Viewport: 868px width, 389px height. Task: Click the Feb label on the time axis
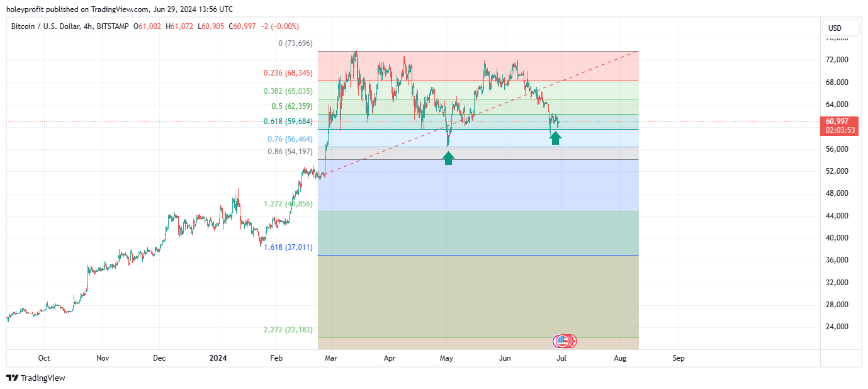click(276, 358)
